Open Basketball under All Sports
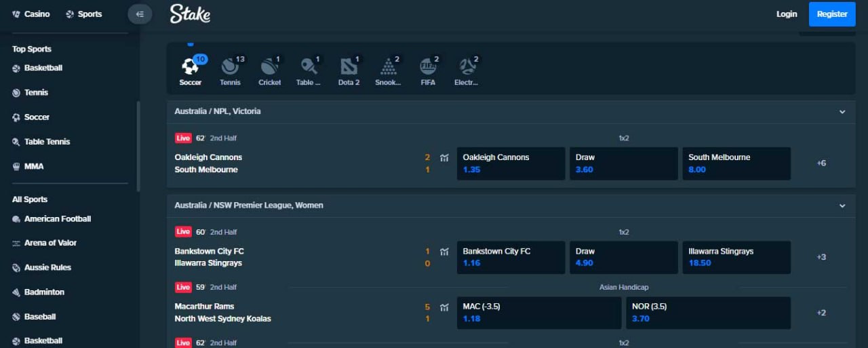The width and height of the screenshot is (868, 348). coord(37,341)
